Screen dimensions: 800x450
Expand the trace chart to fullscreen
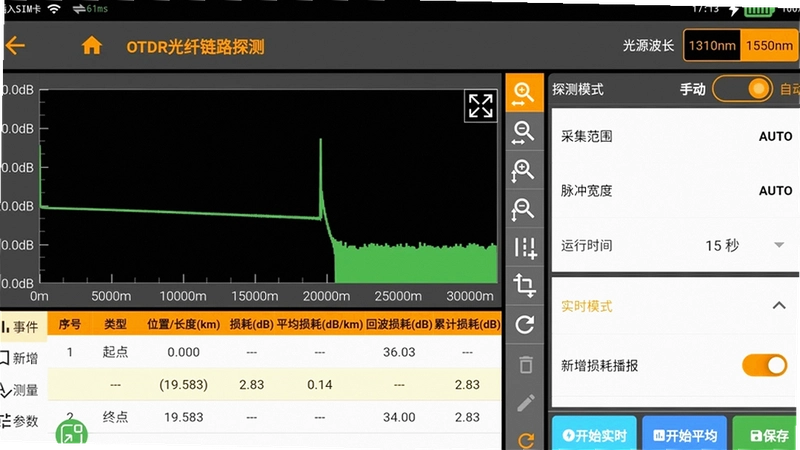pos(481,106)
